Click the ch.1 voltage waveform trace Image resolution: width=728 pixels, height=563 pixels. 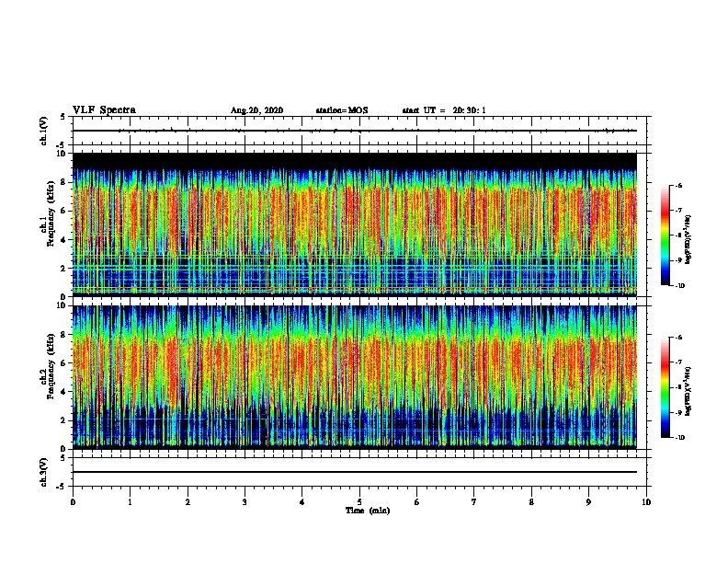pos(355,131)
